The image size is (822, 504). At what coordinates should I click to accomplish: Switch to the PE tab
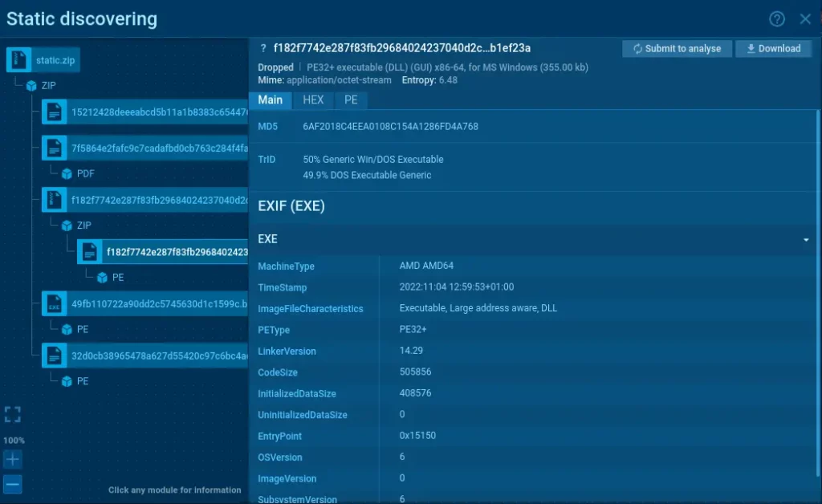[x=351, y=100]
